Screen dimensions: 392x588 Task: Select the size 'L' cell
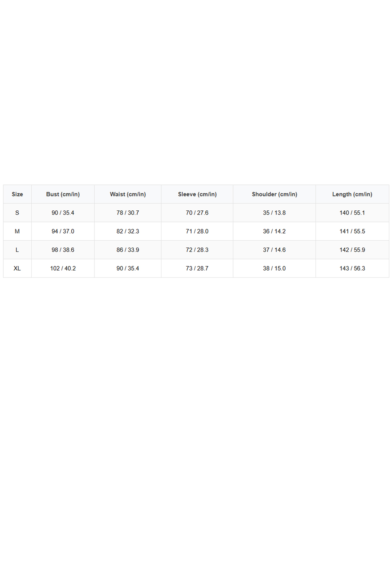click(x=17, y=250)
